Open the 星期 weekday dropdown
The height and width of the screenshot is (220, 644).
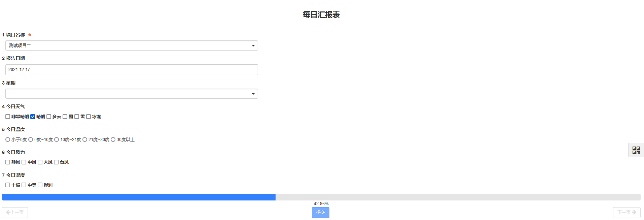pos(132,94)
